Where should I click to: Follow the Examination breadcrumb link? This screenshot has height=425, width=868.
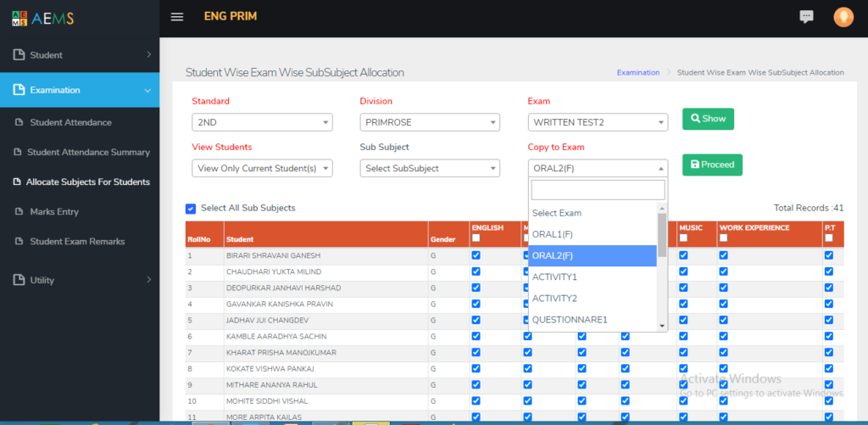638,73
